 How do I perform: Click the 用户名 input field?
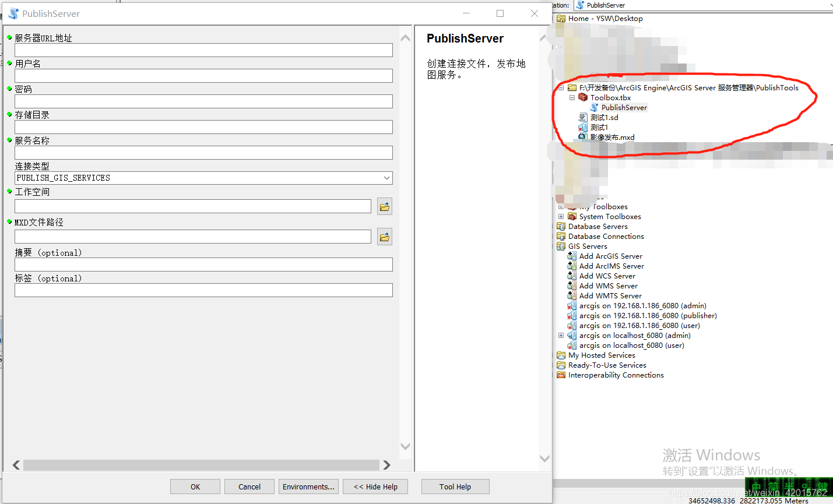tap(203, 76)
